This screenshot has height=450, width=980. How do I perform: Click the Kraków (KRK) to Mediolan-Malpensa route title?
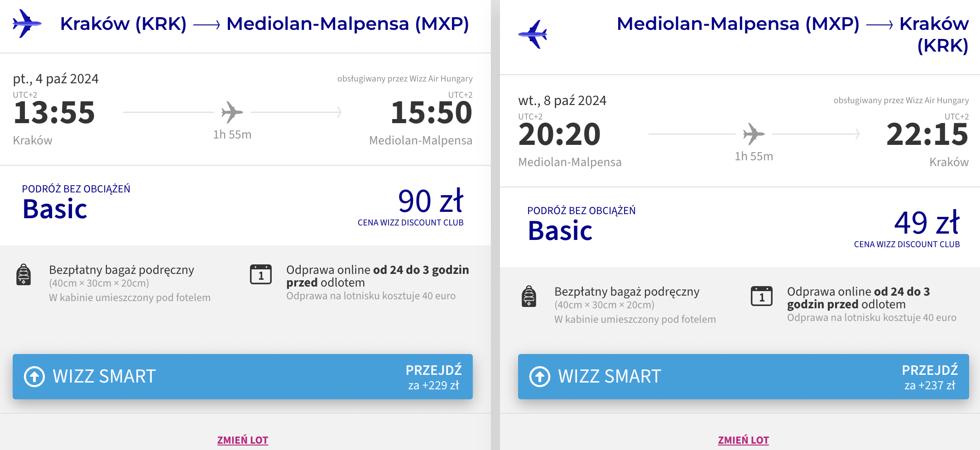[264, 24]
